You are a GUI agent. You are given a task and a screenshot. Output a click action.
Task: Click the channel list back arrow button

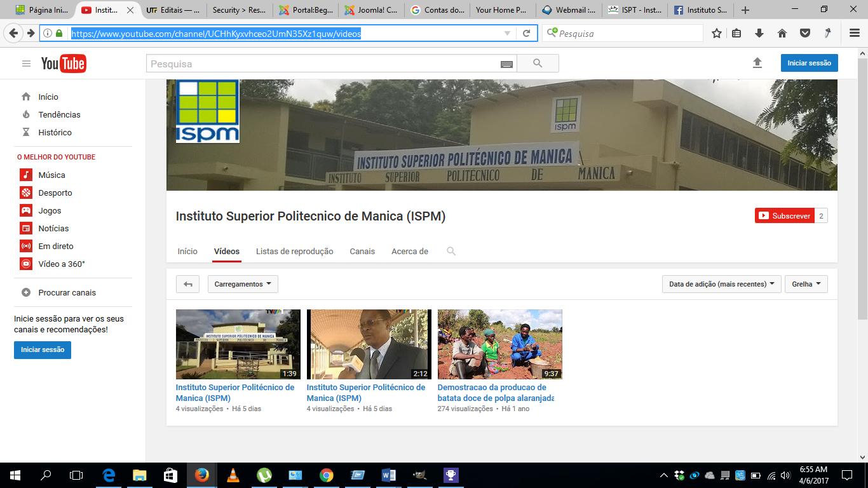coord(188,284)
